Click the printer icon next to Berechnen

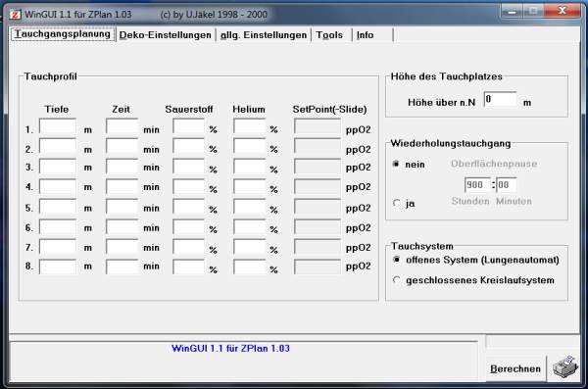(x=565, y=366)
